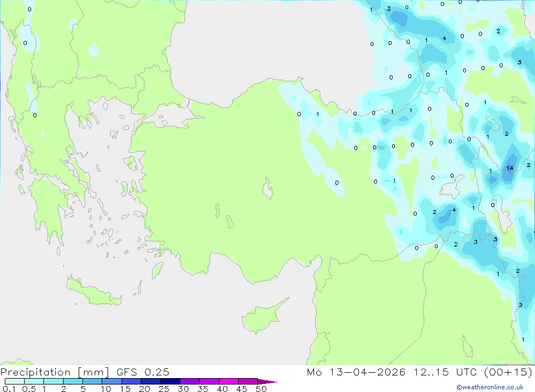Select the 10–15 mm legend color box
Image resolution: width=535 pixels, height=392 pixels.
point(112,381)
